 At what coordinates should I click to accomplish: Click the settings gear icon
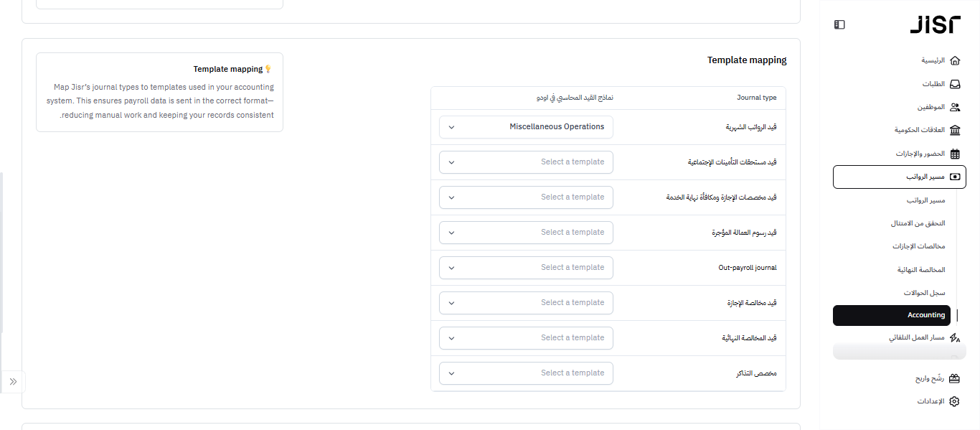[954, 401]
